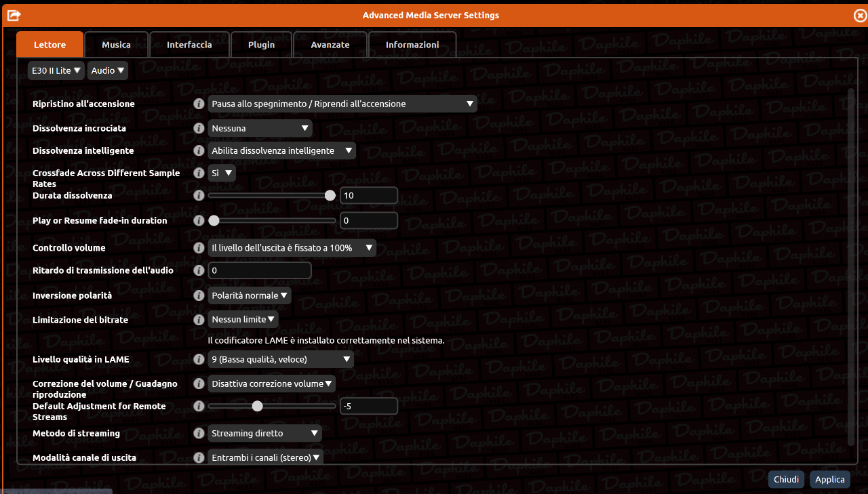Image resolution: width=868 pixels, height=494 pixels.
Task: Click the Default Adjustment for Remote Streams slider handle
Action: pyautogui.click(x=257, y=406)
